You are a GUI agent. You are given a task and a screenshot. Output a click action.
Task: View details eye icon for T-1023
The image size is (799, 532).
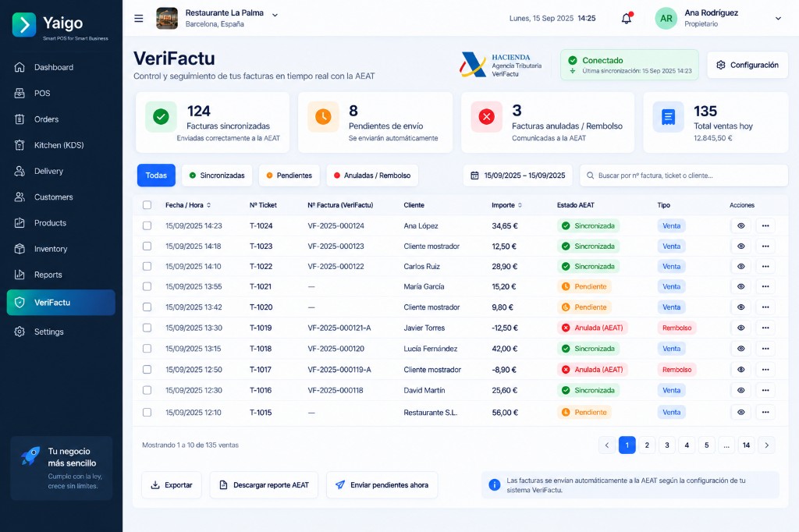click(741, 246)
